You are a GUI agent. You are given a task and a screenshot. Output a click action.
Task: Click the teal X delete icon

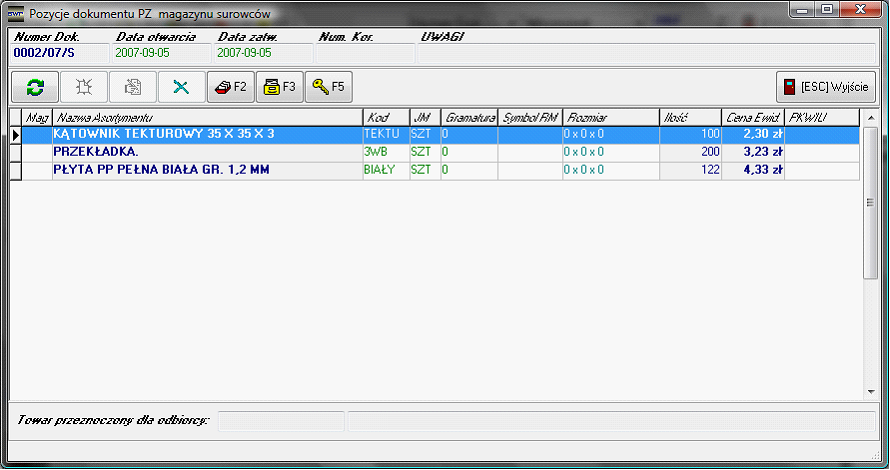pyautogui.click(x=181, y=87)
